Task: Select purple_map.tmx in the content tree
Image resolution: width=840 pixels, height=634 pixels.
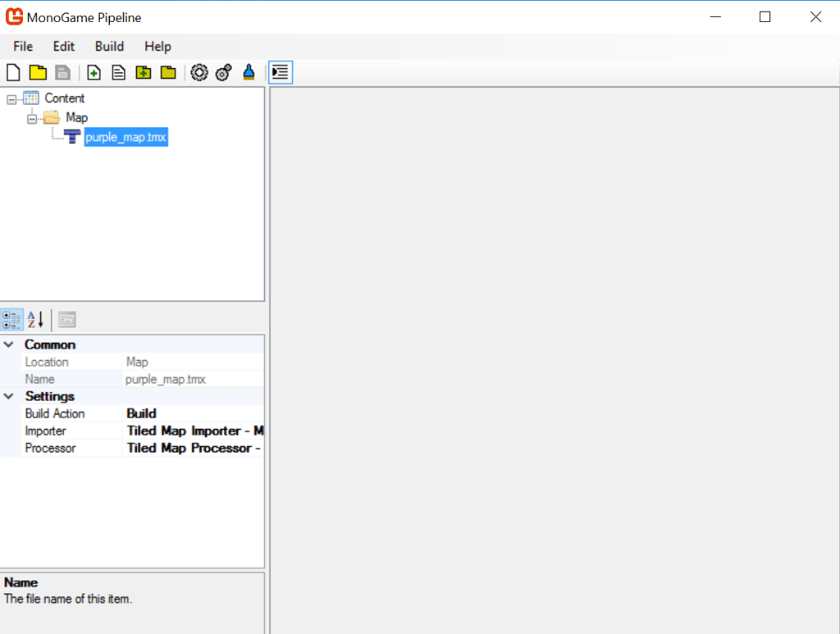Action: coord(126,138)
